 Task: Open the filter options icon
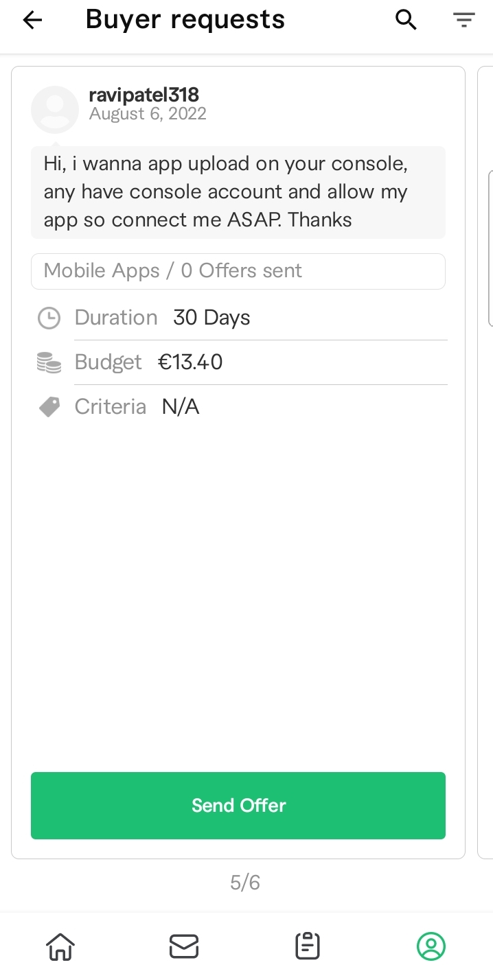465,21
